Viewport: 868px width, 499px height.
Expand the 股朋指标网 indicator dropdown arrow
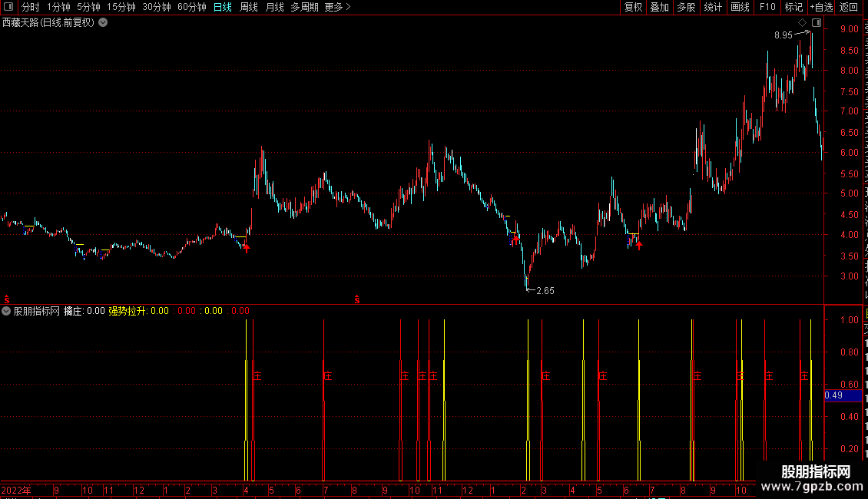coord(6,311)
